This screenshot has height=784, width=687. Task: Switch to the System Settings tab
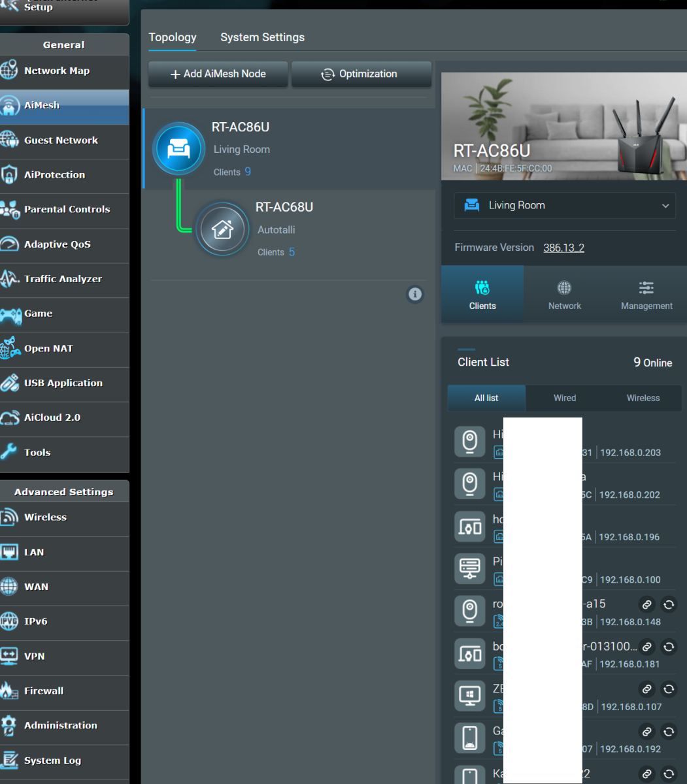click(x=263, y=37)
